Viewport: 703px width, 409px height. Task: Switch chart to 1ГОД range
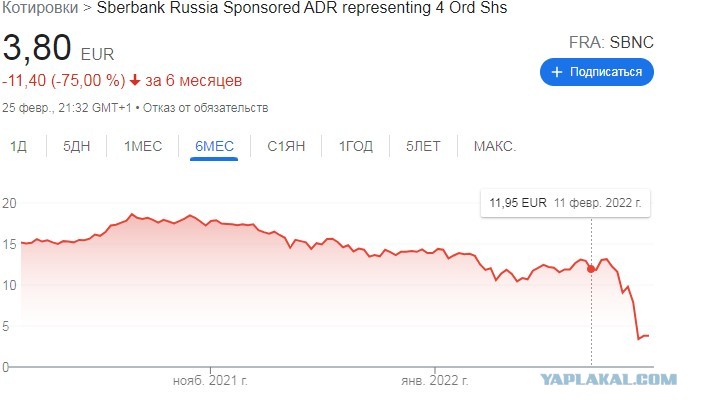pyautogui.click(x=356, y=146)
